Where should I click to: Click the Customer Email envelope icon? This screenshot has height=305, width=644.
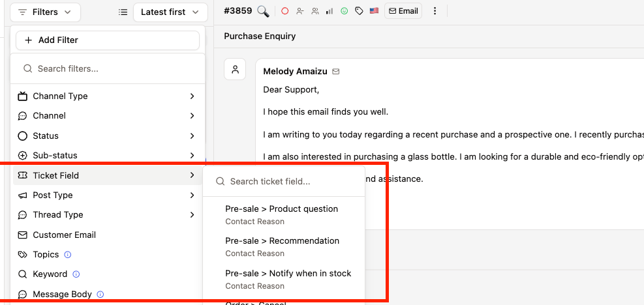pyautogui.click(x=23, y=235)
